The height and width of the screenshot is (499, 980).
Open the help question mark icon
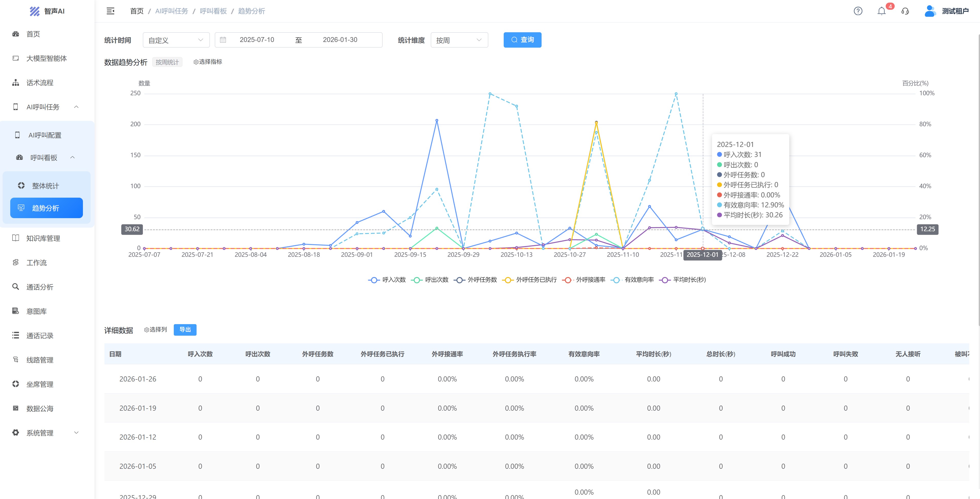858,11
